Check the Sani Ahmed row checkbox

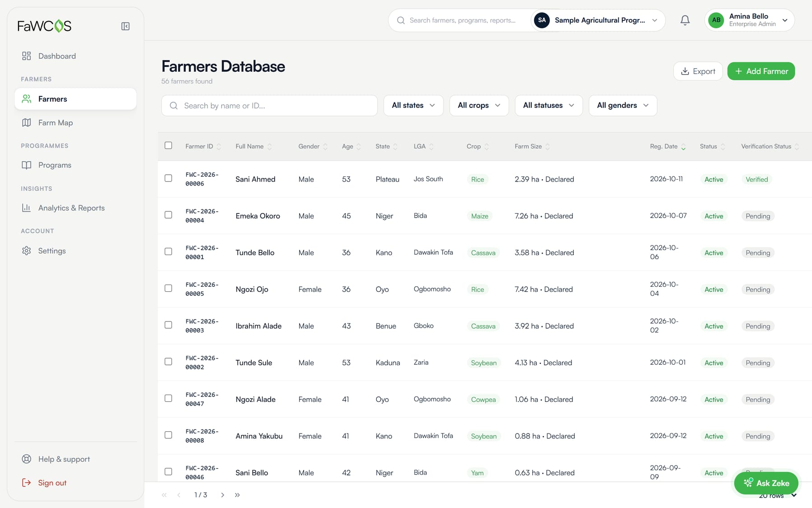tap(168, 178)
